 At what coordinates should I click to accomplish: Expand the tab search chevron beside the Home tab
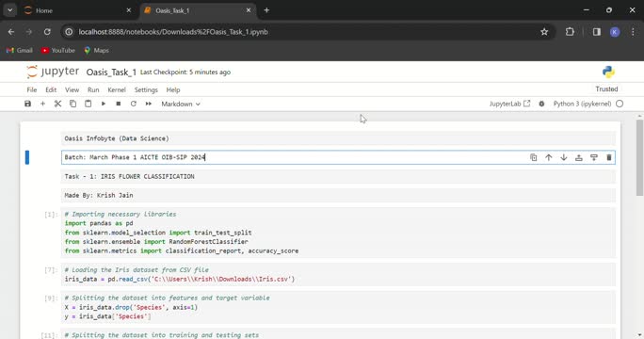pos(9,10)
